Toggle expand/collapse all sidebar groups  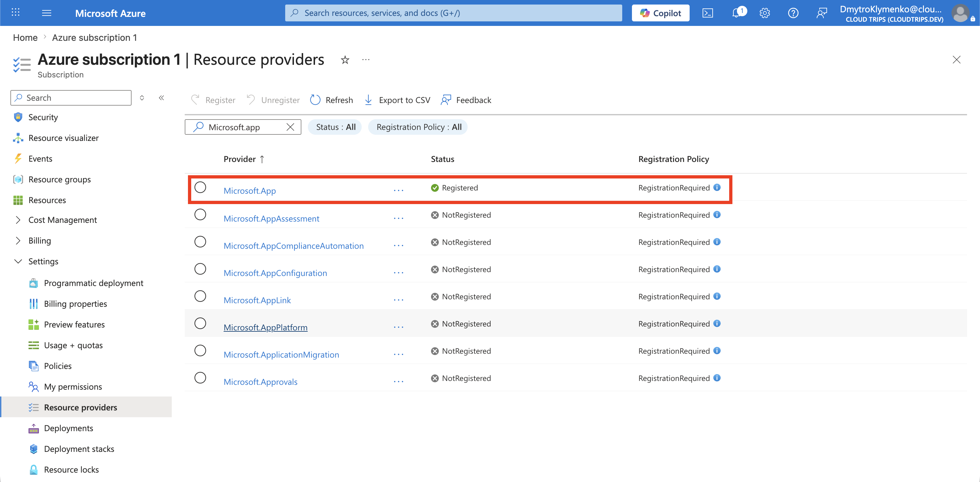tap(142, 98)
